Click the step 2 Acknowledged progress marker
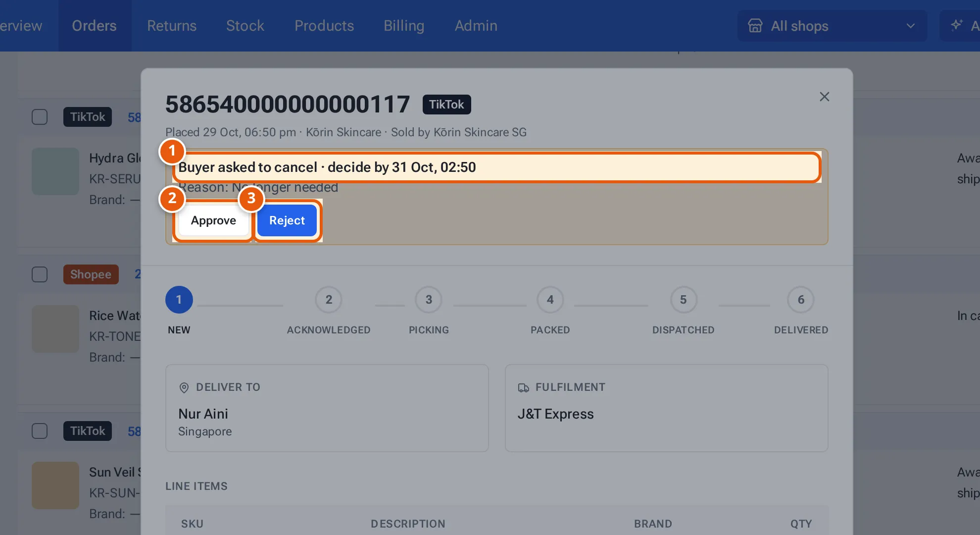980x535 pixels. (329, 300)
